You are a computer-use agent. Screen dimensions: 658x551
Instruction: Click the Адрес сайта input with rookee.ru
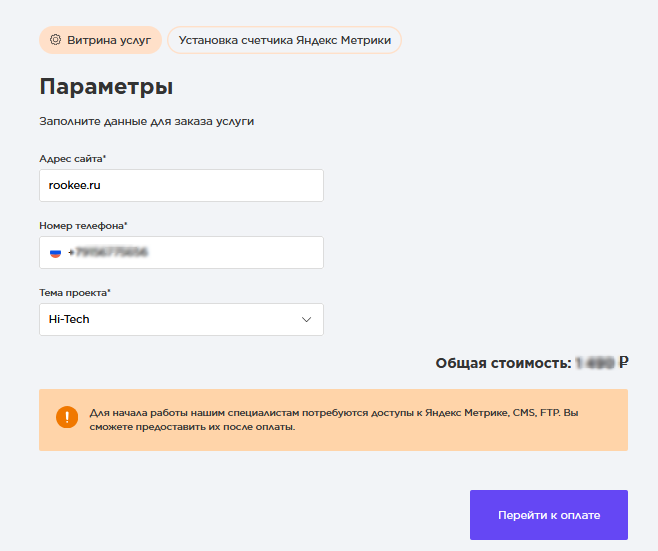(181, 185)
